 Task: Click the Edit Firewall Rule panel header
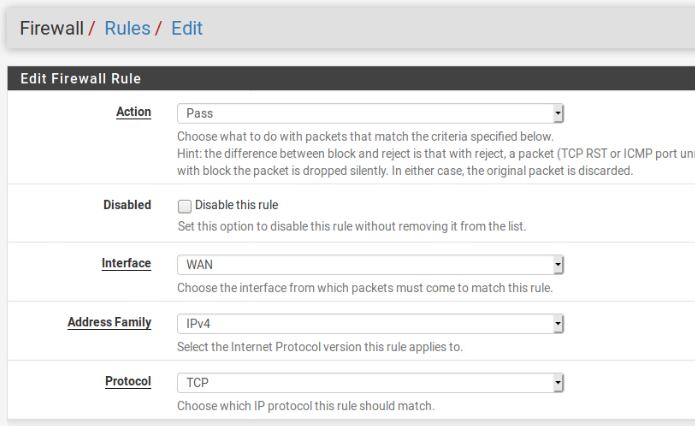pyautogui.click(x=81, y=79)
